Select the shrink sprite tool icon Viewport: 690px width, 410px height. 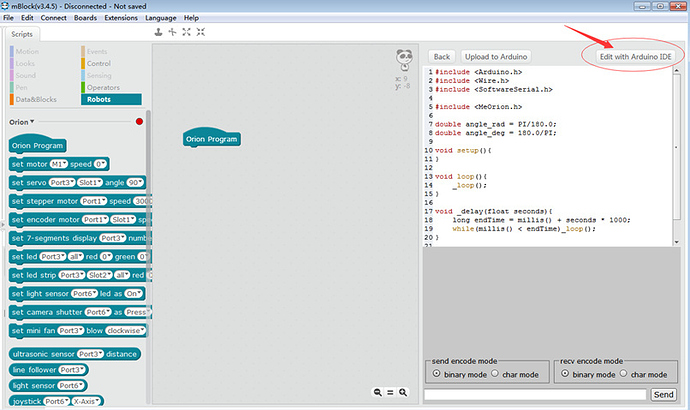[x=201, y=32]
